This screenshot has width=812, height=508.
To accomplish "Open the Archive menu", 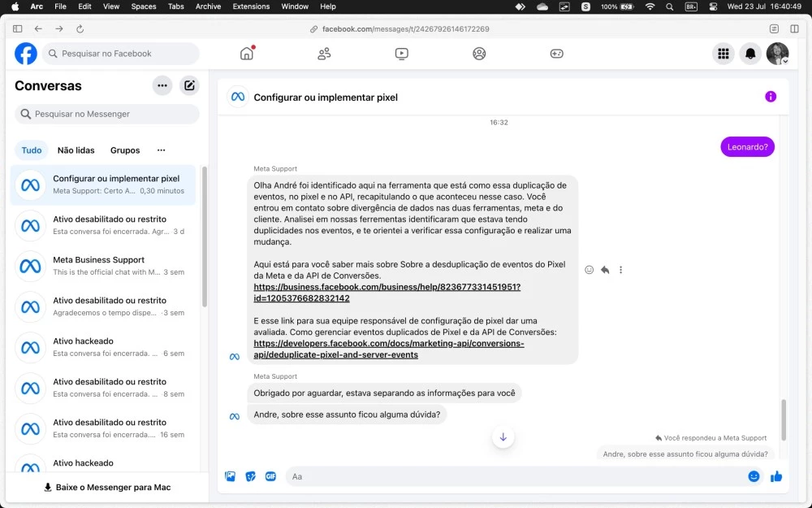I will [x=208, y=7].
